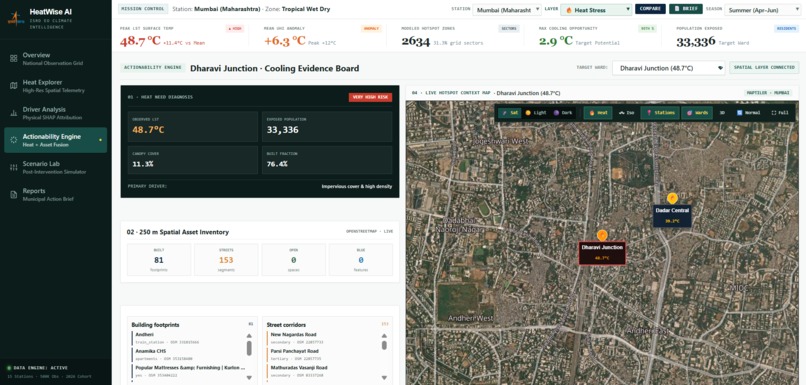This screenshot has height=385, width=806.
Task: Click the Canopy Cover 11.3% value
Action: click(142, 164)
